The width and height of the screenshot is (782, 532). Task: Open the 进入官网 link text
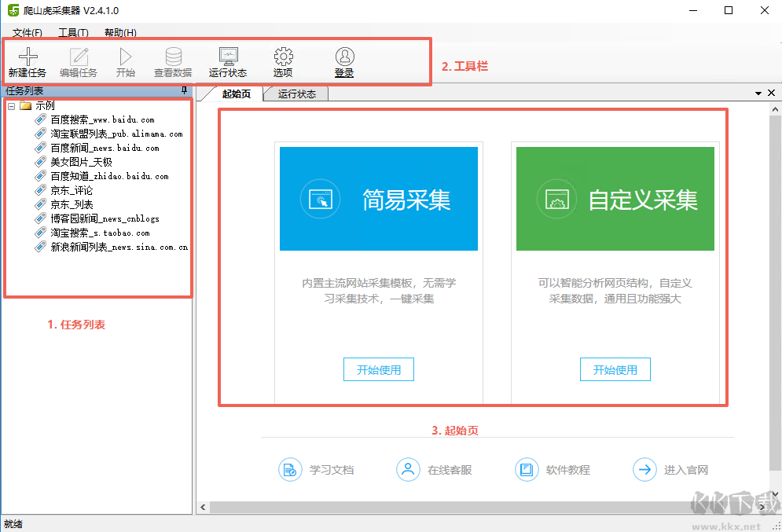(686, 470)
